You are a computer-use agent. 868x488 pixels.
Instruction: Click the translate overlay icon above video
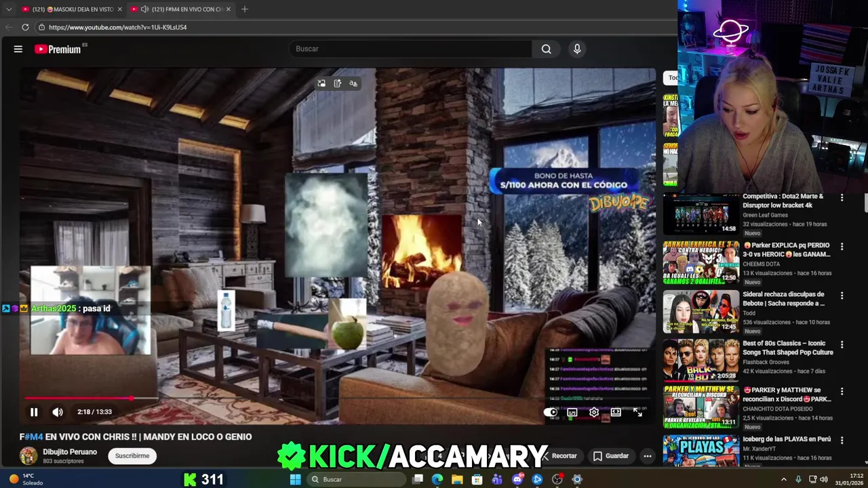[353, 83]
